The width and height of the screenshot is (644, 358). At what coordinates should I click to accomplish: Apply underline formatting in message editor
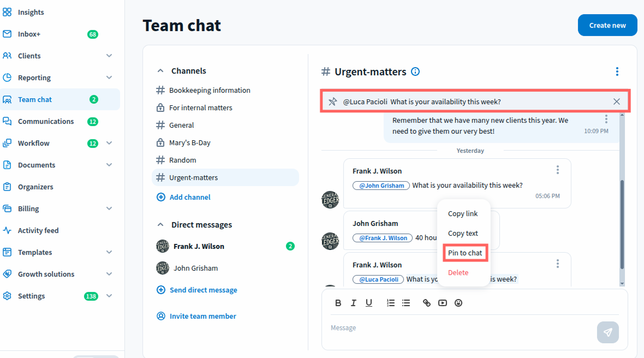(x=369, y=303)
